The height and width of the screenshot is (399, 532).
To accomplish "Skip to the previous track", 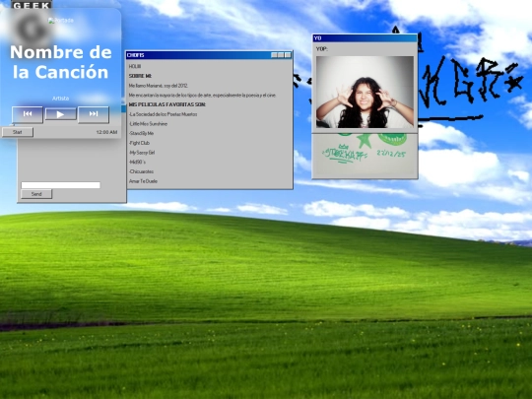I will 28,114.
